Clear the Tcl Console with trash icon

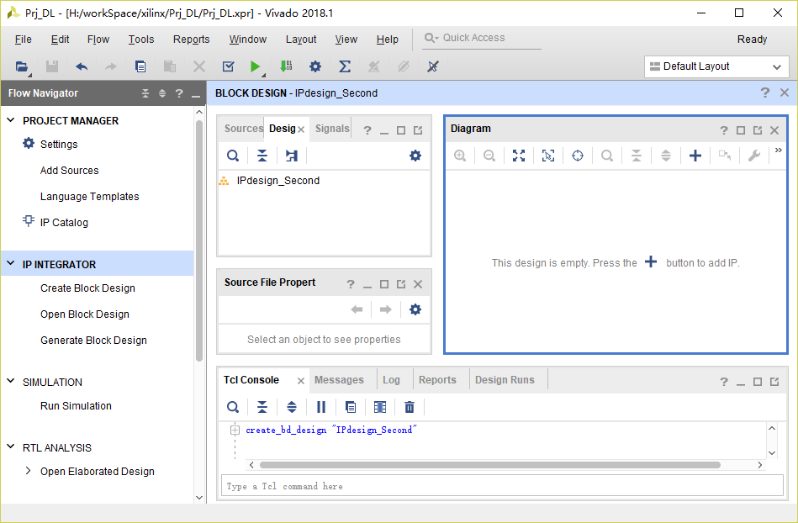point(409,407)
